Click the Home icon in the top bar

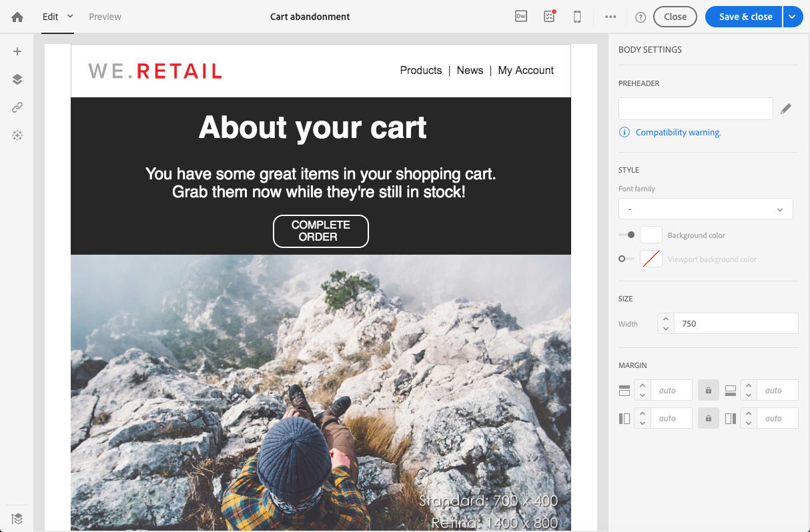[x=17, y=17]
